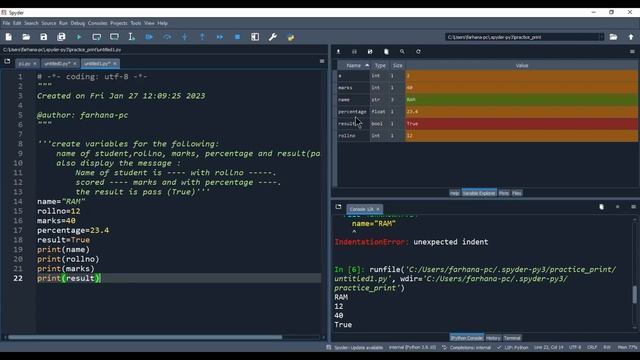Refresh variables in Variable Explorer

418,52
